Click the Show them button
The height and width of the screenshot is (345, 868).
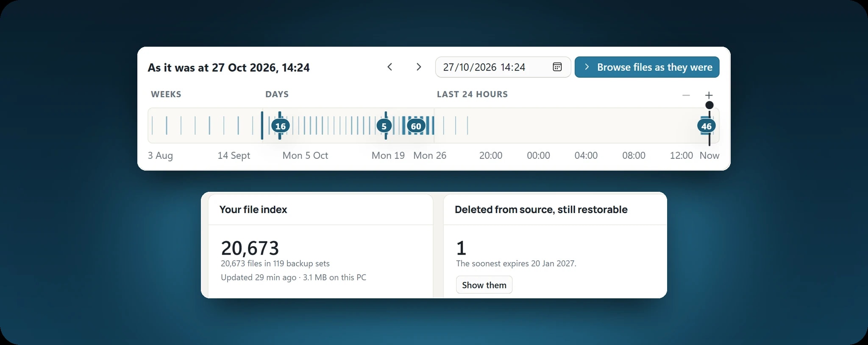(484, 285)
